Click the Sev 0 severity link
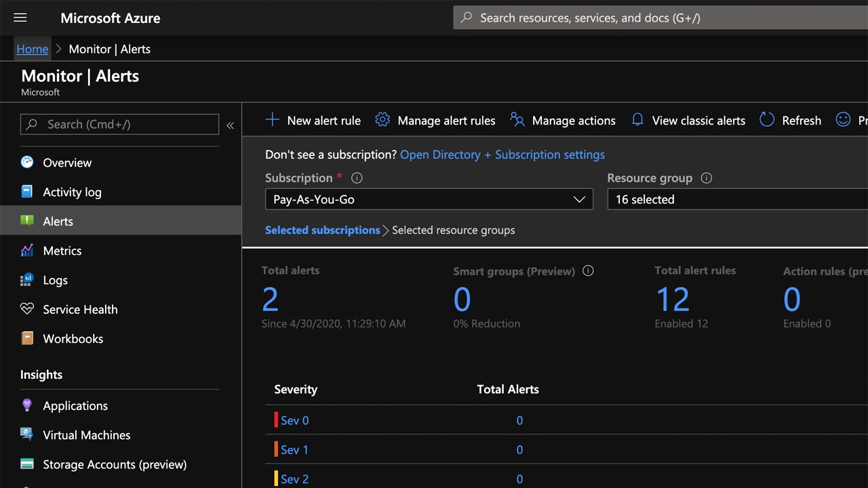 pyautogui.click(x=294, y=420)
